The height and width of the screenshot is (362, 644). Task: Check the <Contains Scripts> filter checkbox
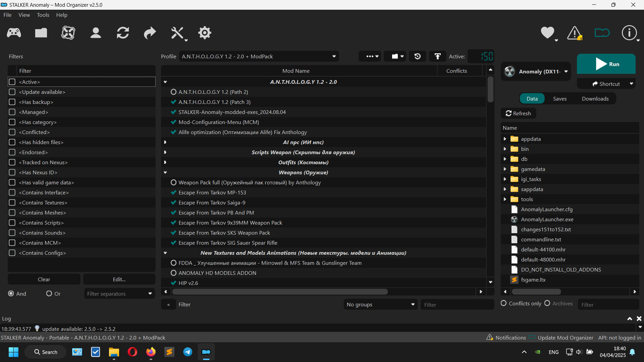tap(12, 223)
